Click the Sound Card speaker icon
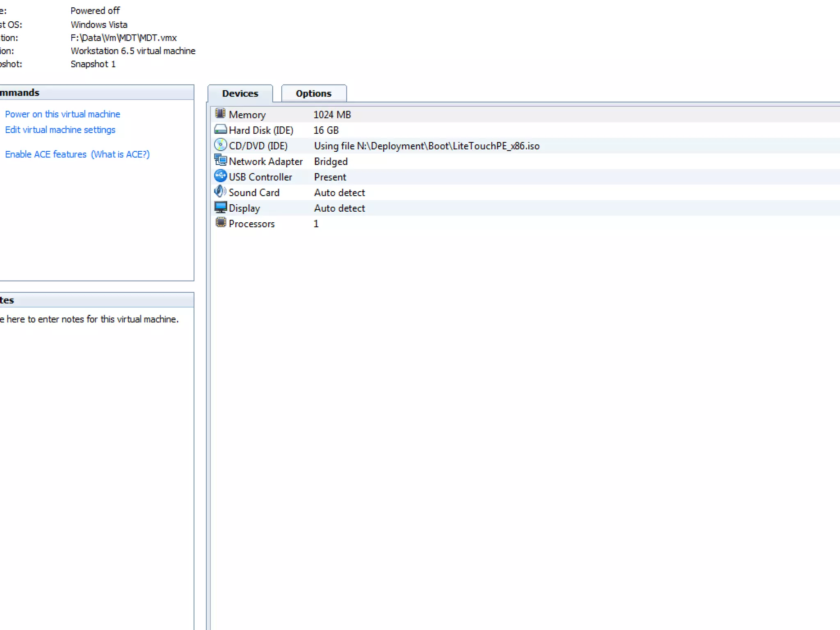The width and height of the screenshot is (840, 630). (x=220, y=192)
